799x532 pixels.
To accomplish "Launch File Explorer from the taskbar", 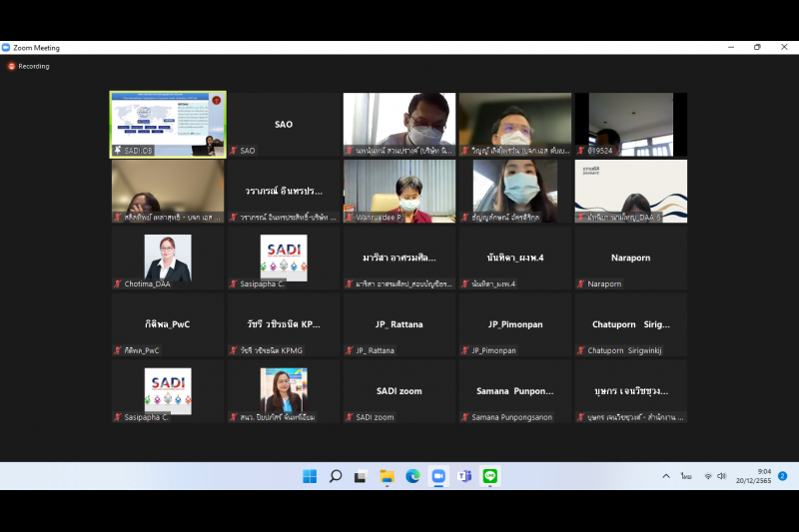I will pos(387,476).
